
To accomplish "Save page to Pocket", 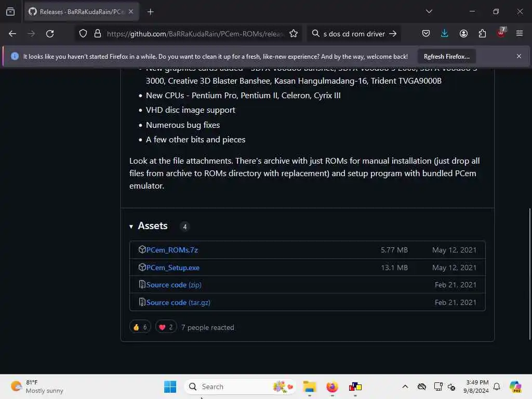I will [x=426, y=34].
